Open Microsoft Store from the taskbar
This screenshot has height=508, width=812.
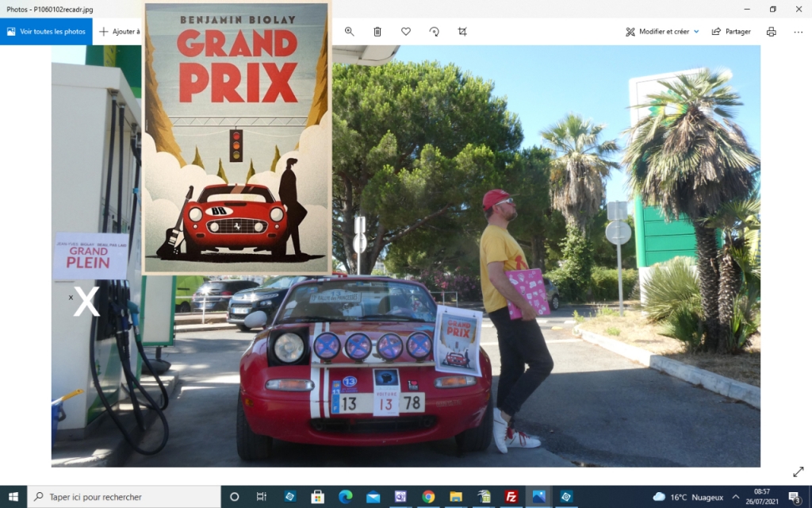tap(317, 497)
